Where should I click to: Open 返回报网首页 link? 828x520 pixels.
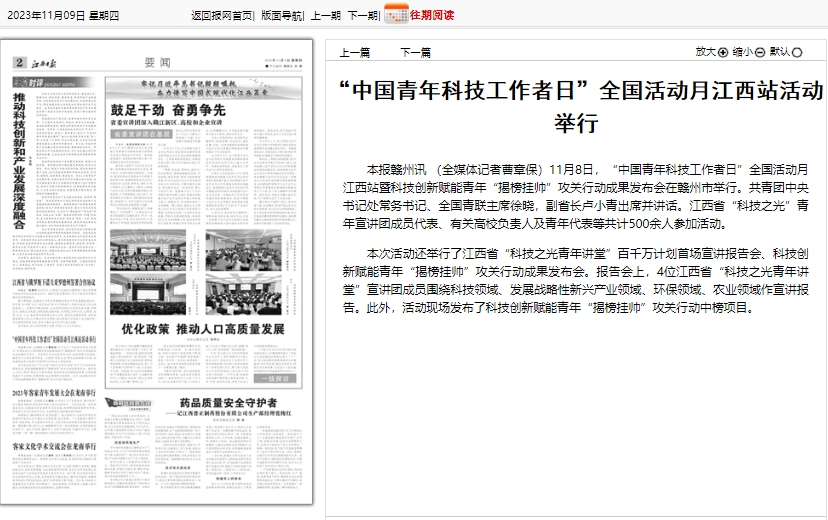pyautogui.click(x=222, y=15)
